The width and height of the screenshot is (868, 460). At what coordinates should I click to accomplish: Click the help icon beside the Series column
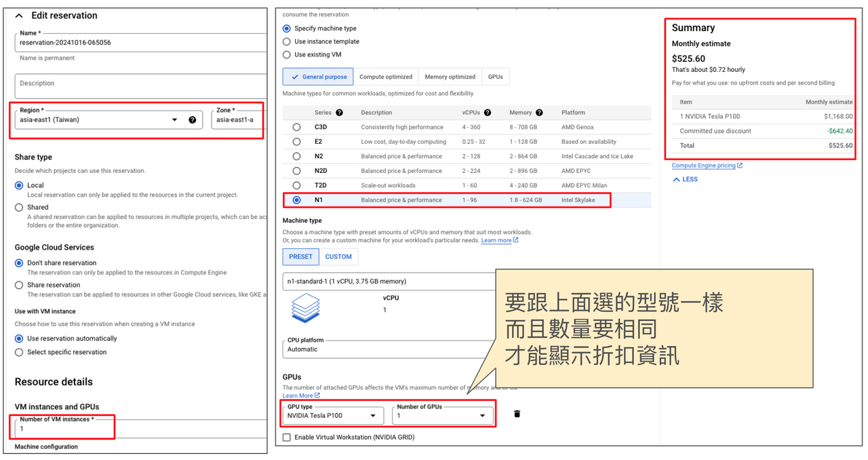pyautogui.click(x=339, y=113)
